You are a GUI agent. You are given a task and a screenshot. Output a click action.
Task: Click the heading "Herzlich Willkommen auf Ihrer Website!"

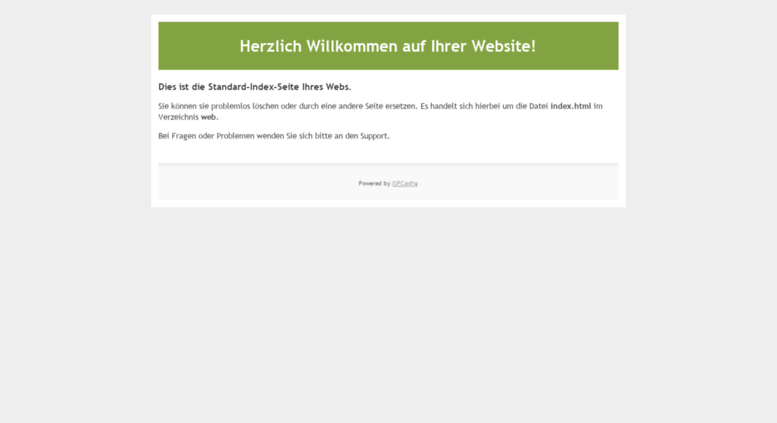click(x=388, y=46)
